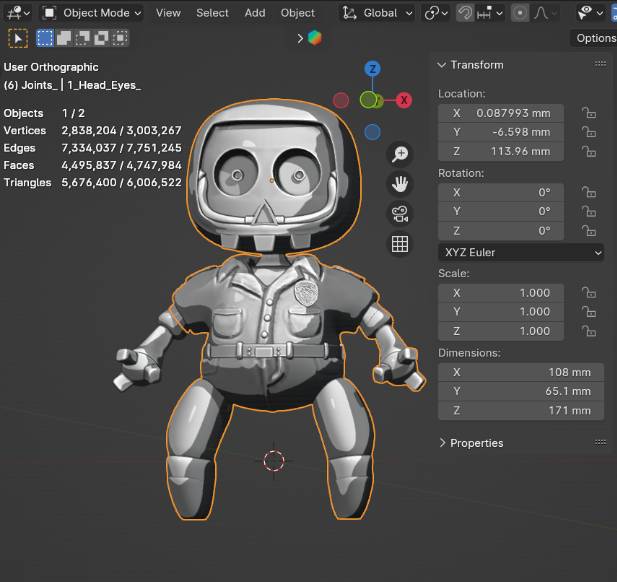Image resolution: width=617 pixels, height=582 pixels.
Task: Toggle Proportional Editing circle button
Action: coord(520,13)
